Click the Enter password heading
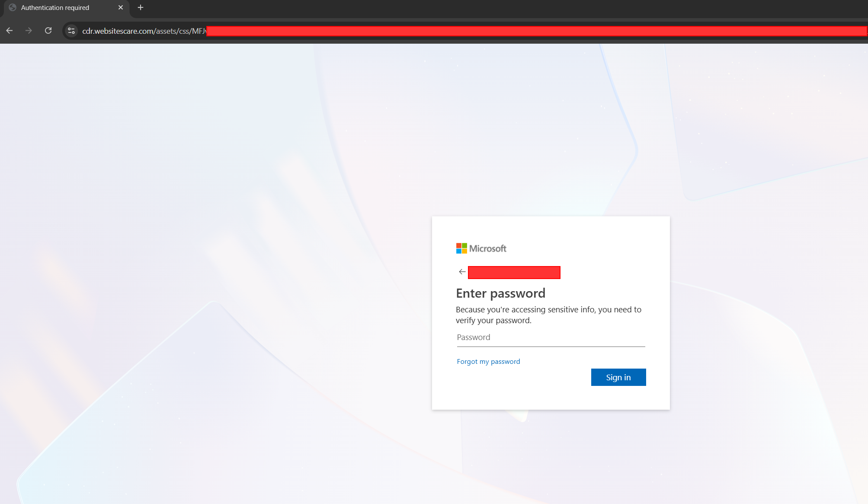868x504 pixels. [500, 293]
